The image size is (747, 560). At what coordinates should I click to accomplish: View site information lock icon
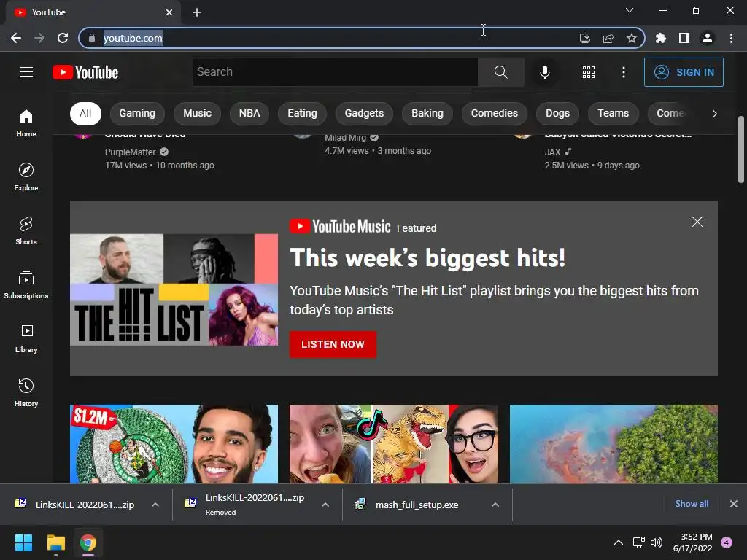pos(92,38)
